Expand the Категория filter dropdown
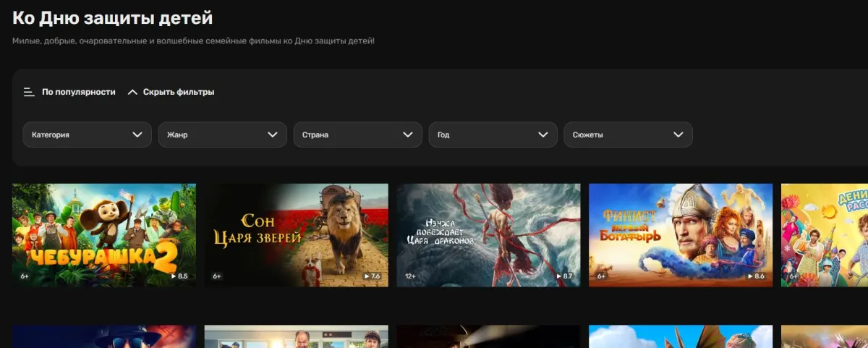The width and height of the screenshot is (868, 348). click(x=87, y=135)
